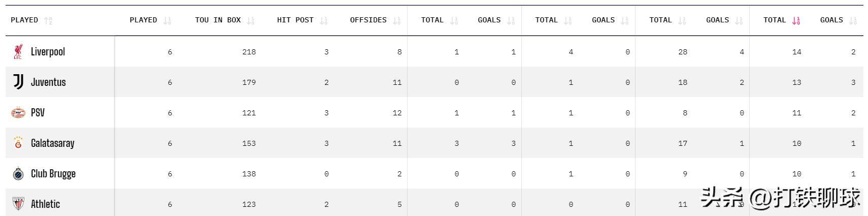868x216 pixels.
Task: Click the TOU IN BOX sort icon
Action: pos(250,20)
